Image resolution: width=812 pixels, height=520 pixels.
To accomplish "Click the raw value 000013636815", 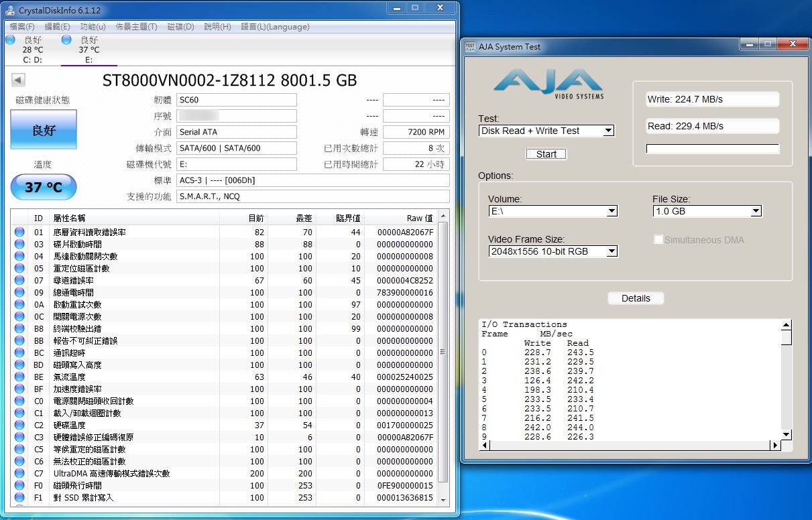I will pos(405,497).
